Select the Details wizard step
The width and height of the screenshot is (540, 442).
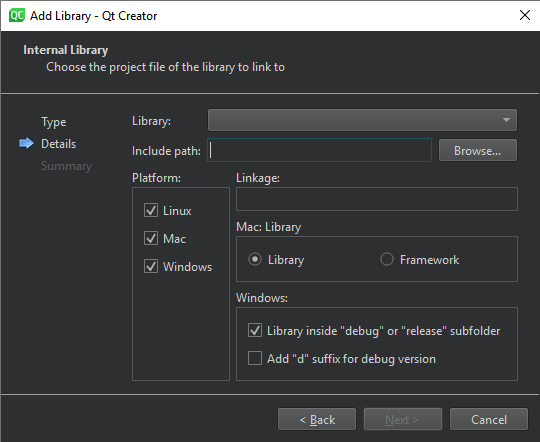click(59, 144)
